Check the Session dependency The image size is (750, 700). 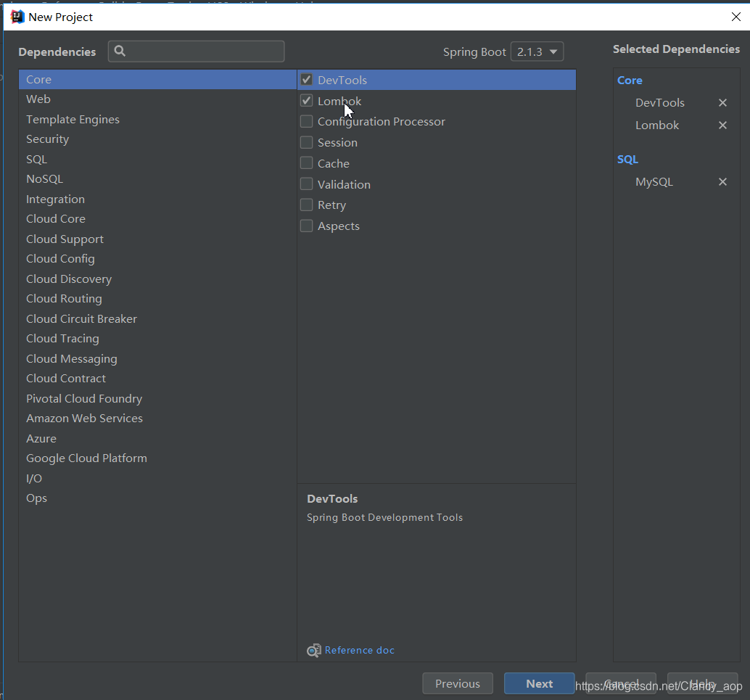pos(307,143)
